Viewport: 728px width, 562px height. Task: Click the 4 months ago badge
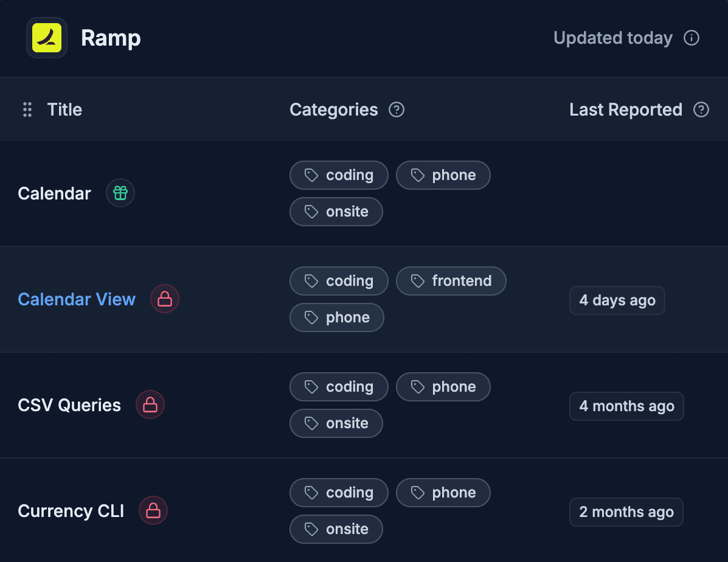click(626, 406)
